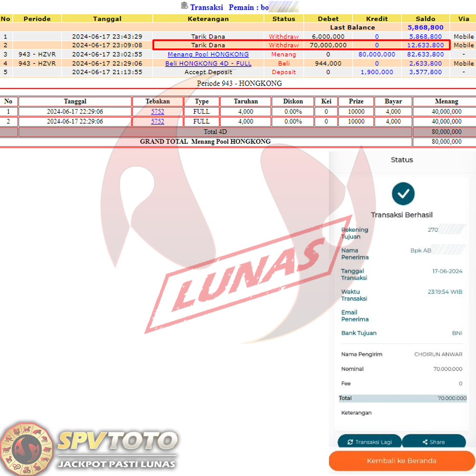
Task: Select the Keterangan column header
Action: tap(208, 19)
